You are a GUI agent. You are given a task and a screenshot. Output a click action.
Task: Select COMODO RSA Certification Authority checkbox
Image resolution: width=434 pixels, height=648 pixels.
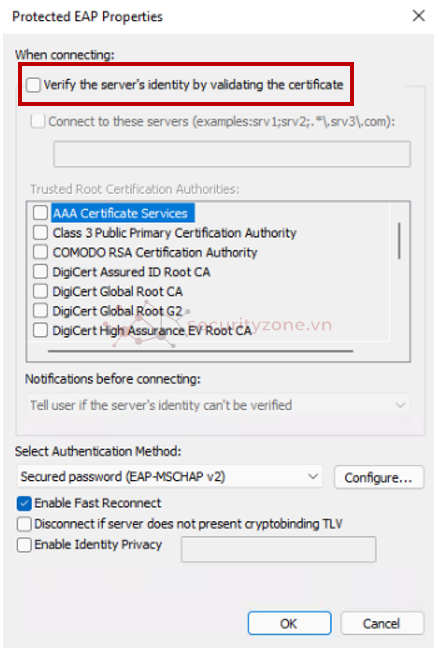click(x=40, y=252)
